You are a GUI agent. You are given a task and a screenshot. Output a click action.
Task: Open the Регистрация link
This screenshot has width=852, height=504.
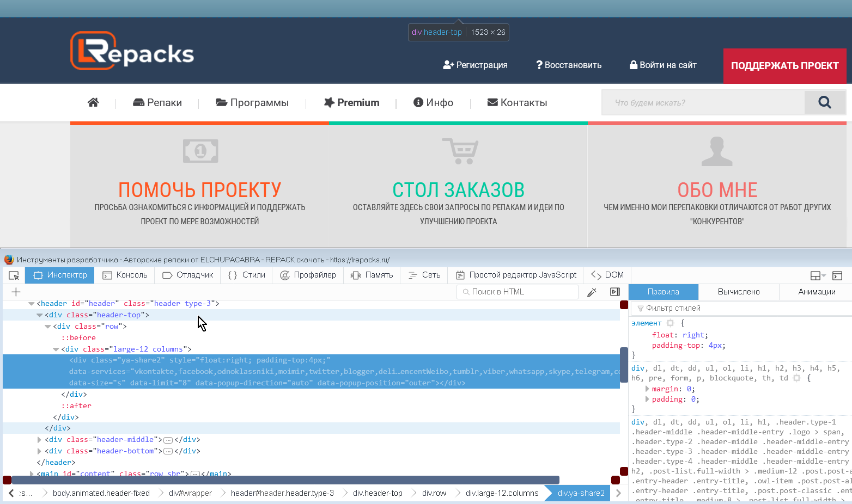(x=475, y=65)
